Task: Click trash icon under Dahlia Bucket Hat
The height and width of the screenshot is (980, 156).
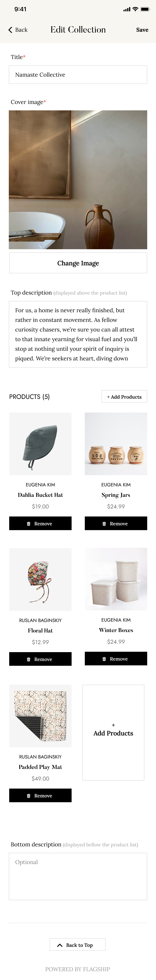Action: 28,524
